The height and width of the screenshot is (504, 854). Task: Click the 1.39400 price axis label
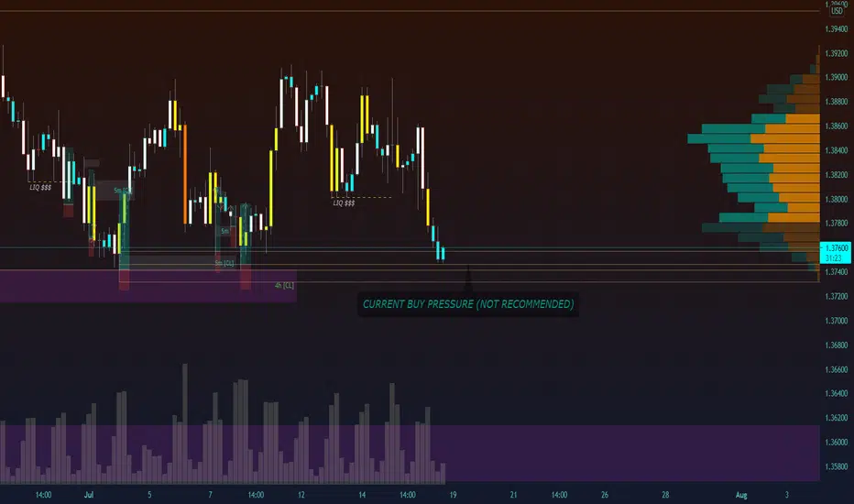(x=836, y=29)
